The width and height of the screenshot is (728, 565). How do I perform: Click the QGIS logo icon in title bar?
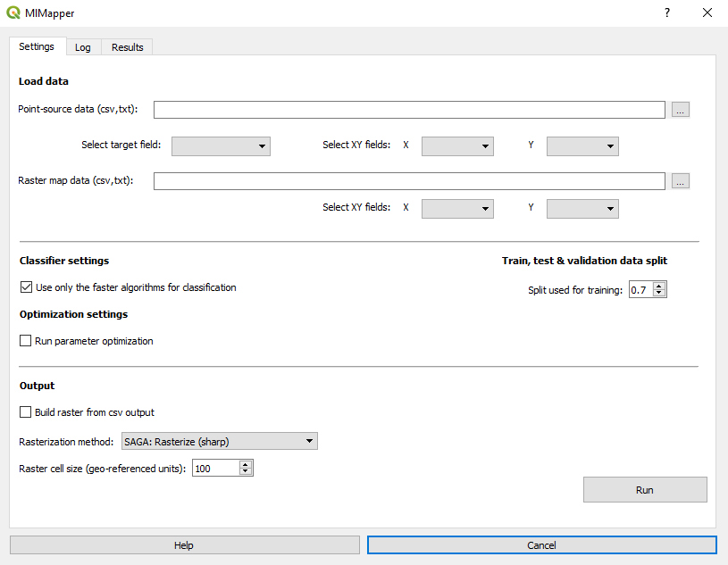13,13
